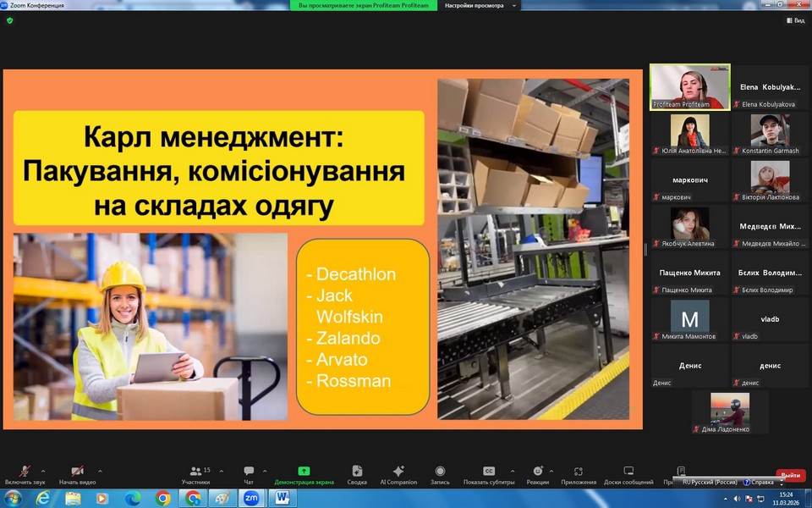This screenshot has height=508, width=812.
Task: Expand video options arrow beside camera
Action: (100, 471)
